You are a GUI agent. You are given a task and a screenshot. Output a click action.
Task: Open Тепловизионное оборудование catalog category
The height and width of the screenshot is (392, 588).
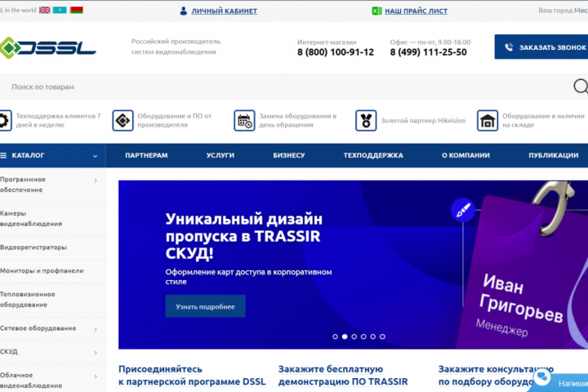[x=28, y=300]
